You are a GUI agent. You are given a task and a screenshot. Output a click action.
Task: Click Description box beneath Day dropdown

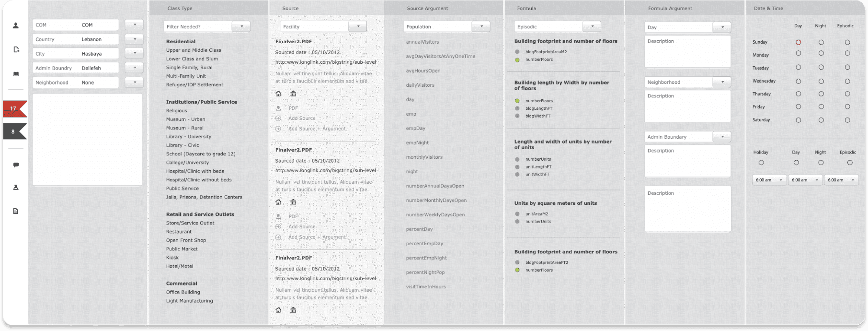(x=687, y=51)
